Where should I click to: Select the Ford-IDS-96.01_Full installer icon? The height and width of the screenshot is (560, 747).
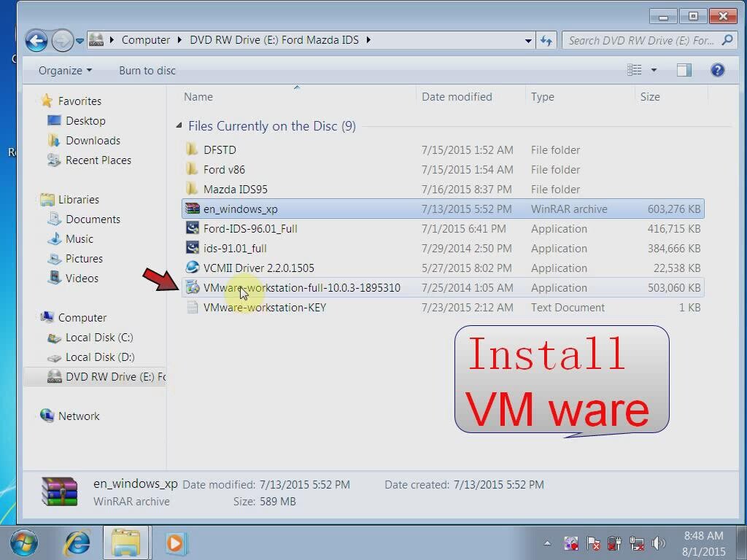point(192,228)
